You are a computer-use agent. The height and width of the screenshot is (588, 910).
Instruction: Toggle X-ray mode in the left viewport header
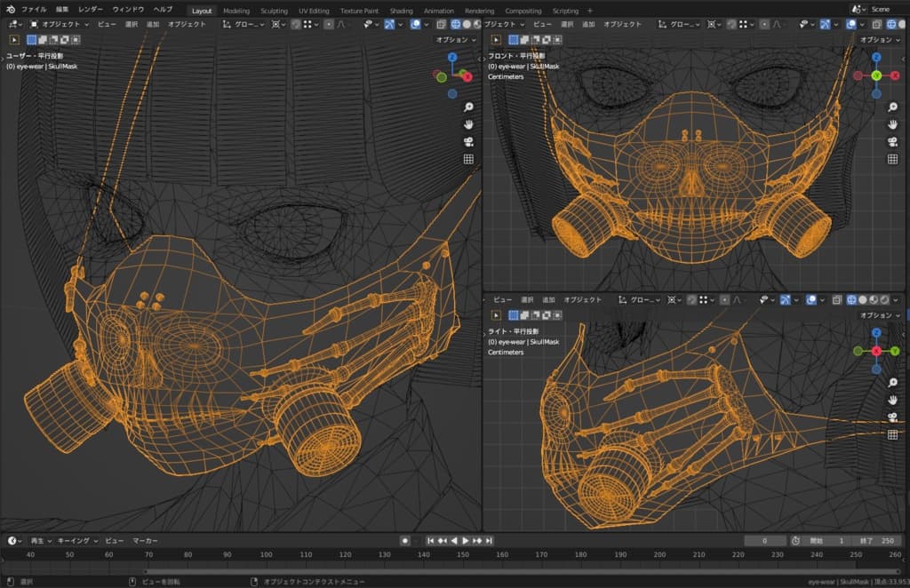pos(442,24)
